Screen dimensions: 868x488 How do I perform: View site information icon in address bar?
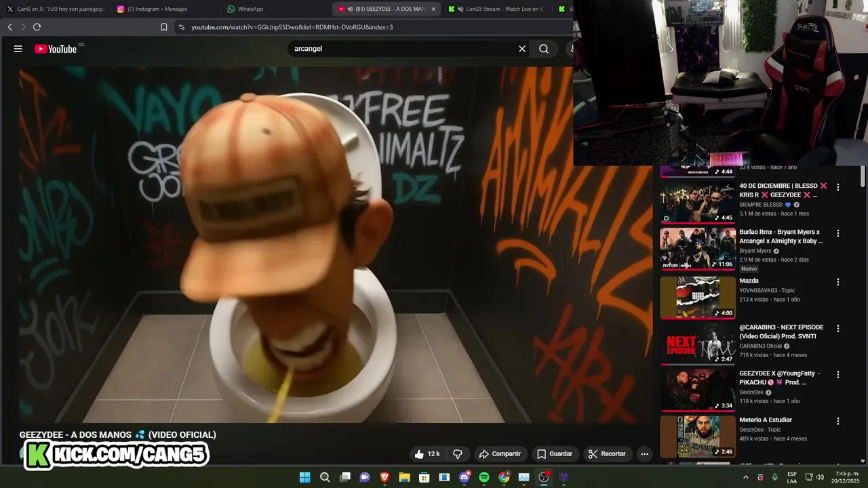click(x=181, y=27)
